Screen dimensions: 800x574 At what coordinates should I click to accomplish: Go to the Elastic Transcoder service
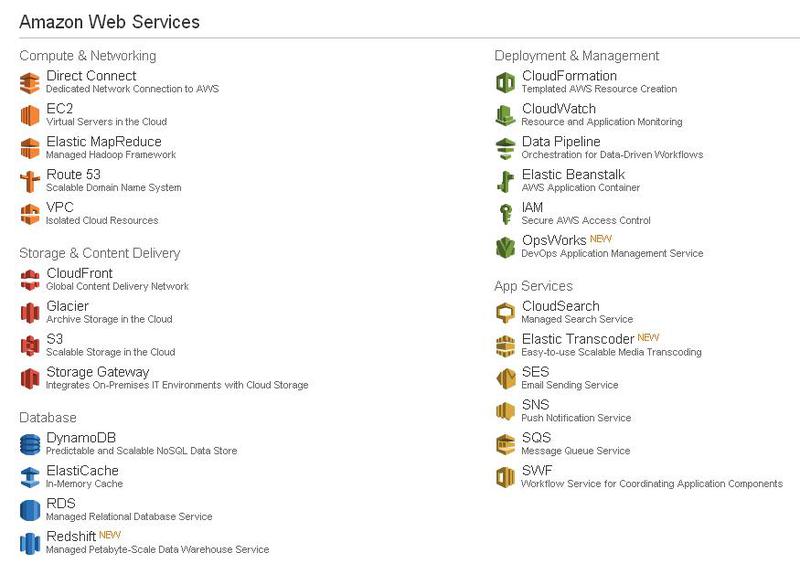pos(577,340)
